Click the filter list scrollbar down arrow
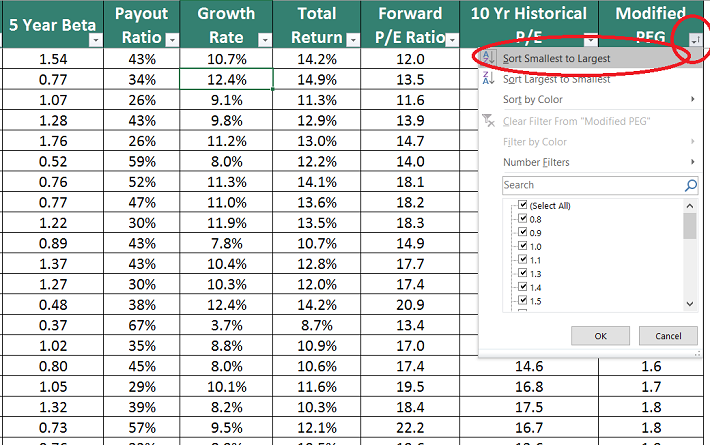The width and height of the screenshot is (710, 445). [690, 304]
